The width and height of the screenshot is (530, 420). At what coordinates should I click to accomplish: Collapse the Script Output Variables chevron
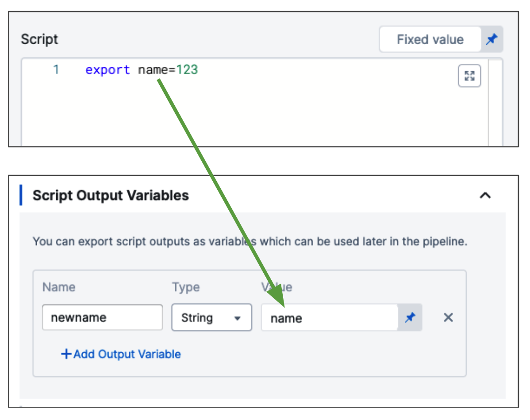coord(485,195)
